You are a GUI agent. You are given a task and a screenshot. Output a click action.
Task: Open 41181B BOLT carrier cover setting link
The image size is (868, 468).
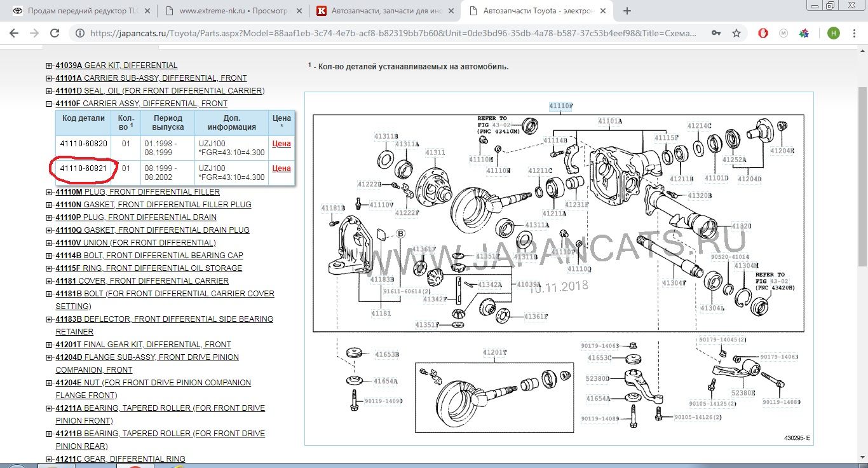click(165, 299)
